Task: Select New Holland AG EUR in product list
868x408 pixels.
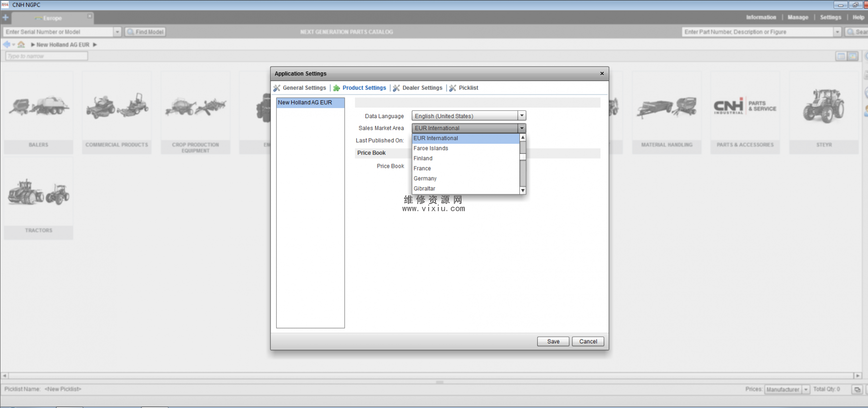Action: (x=311, y=103)
